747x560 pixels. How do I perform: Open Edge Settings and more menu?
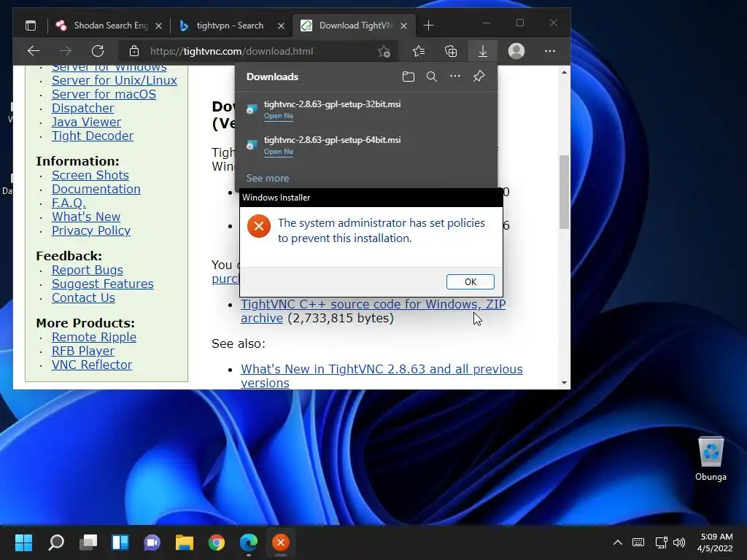coord(550,51)
